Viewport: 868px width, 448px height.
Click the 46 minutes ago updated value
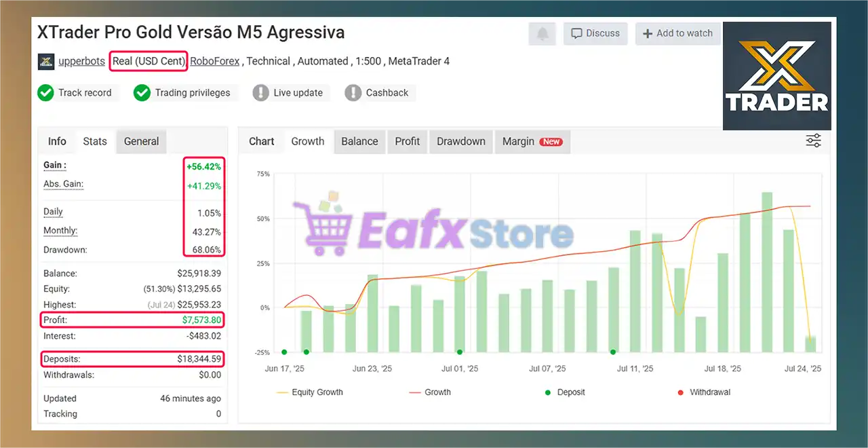pyautogui.click(x=191, y=398)
